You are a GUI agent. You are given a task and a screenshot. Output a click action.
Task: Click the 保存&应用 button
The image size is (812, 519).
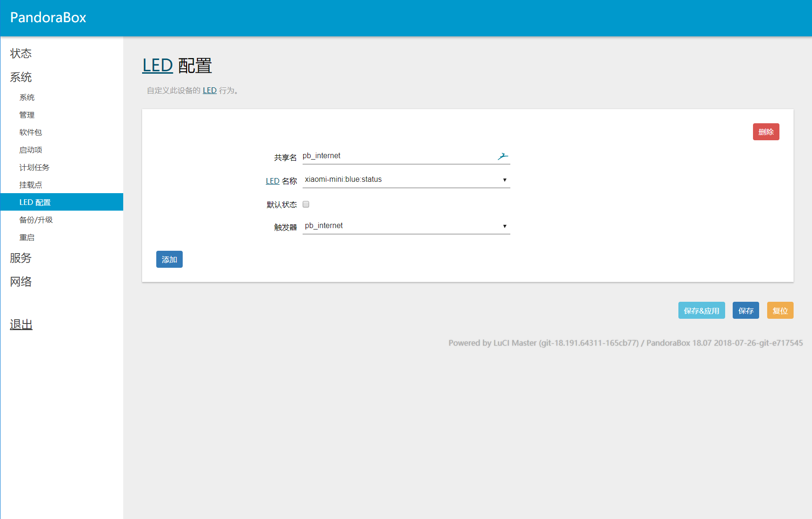coord(701,311)
